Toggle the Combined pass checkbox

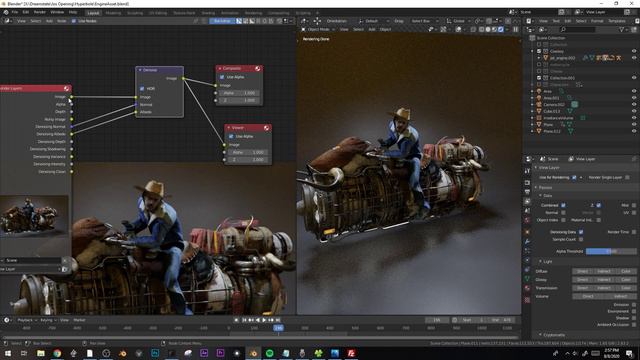click(x=563, y=205)
